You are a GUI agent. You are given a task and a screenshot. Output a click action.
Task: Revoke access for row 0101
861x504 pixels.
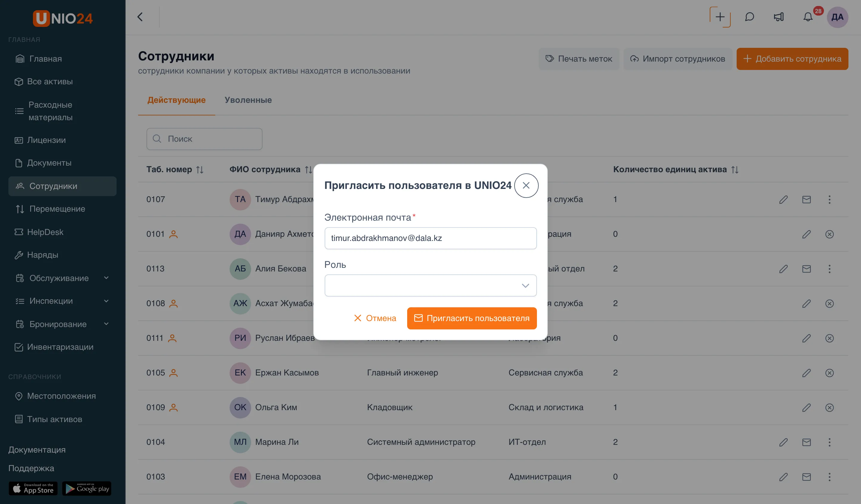[x=829, y=234]
